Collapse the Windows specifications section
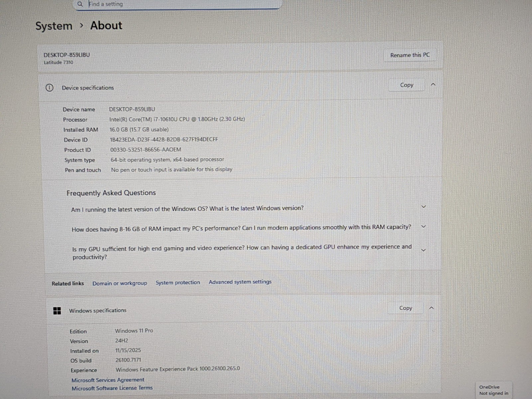This screenshot has height=399, width=532. pos(432,308)
